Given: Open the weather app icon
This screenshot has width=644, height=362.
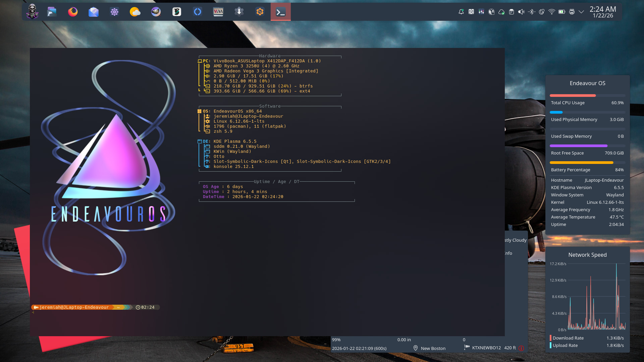Looking at the screenshot, I should tap(135, 12).
